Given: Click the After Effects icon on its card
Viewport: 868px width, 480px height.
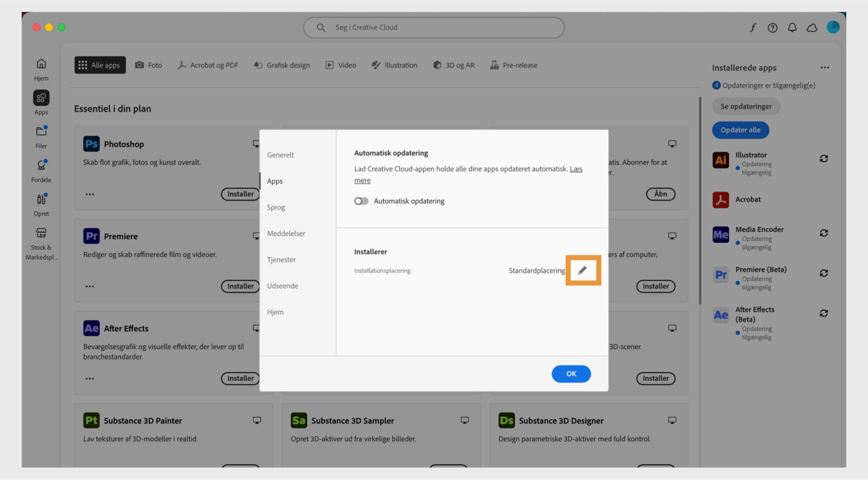Looking at the screenshot, I should 91,328.
